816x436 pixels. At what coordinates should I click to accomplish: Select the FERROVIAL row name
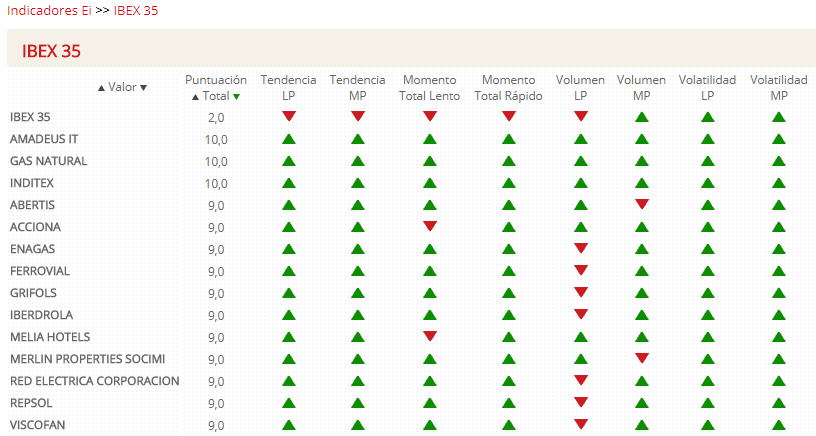click(x=40, y=271)
